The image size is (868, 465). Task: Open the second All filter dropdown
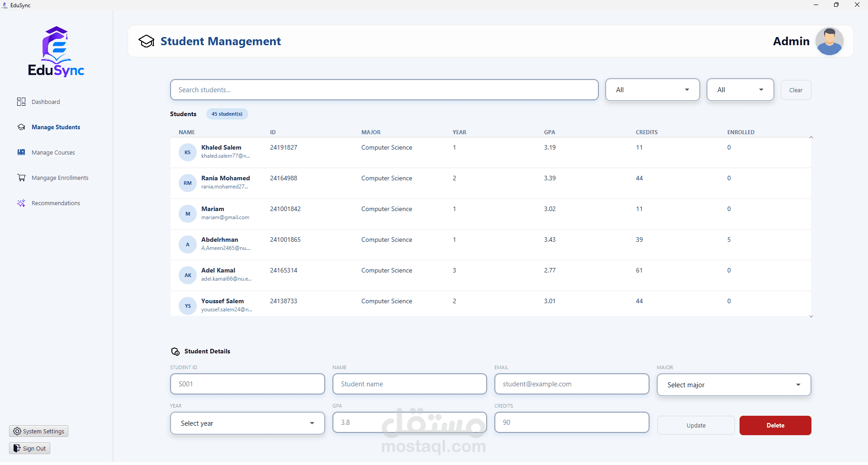coord(740,90)
